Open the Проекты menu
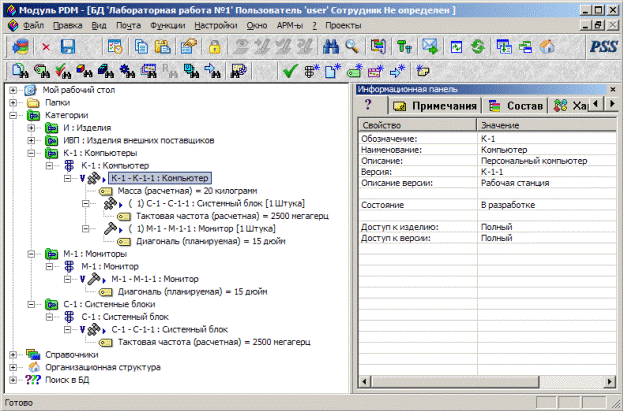The width and height of the screenshot is (623, 411). click(343, 25)
